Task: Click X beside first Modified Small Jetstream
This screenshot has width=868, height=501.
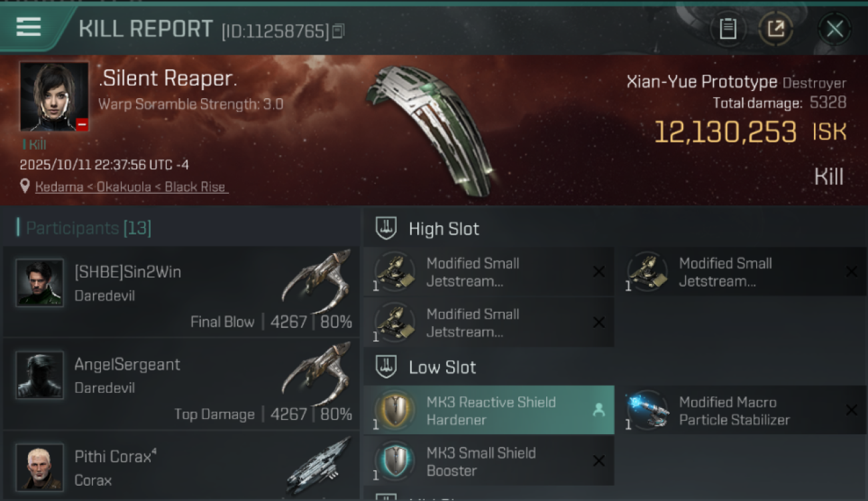Action: 599,271
